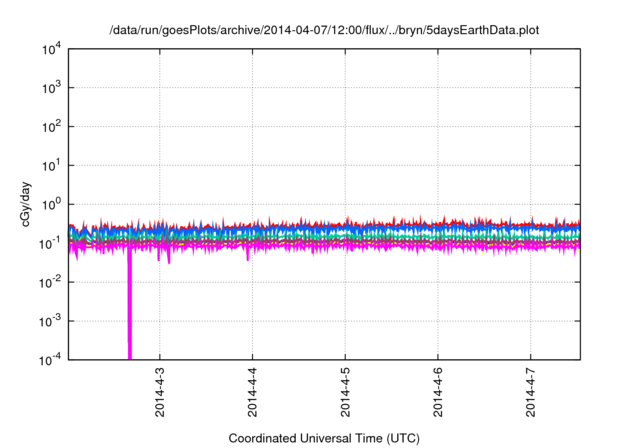
Task: Click the 10^4 y-axis tick label
Action: [51, 49]
